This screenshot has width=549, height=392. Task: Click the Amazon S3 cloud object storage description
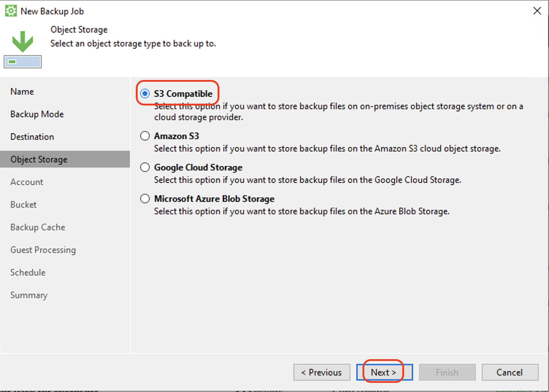(327, 149)
